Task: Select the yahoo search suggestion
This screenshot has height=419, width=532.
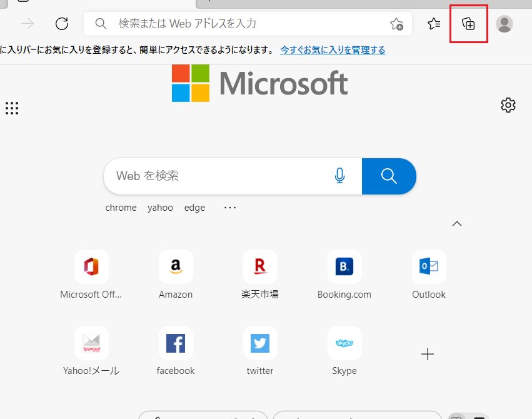Action: pyautogui.click(x=160, y=208)
